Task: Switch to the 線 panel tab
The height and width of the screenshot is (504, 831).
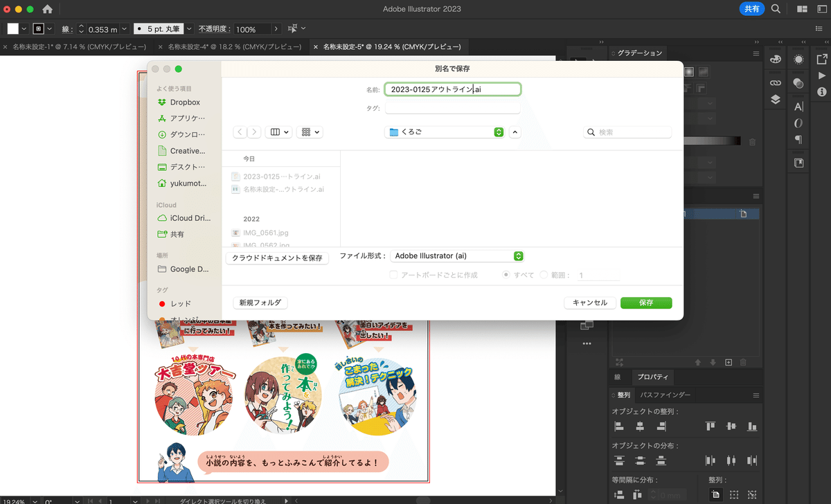Action: 617,377
